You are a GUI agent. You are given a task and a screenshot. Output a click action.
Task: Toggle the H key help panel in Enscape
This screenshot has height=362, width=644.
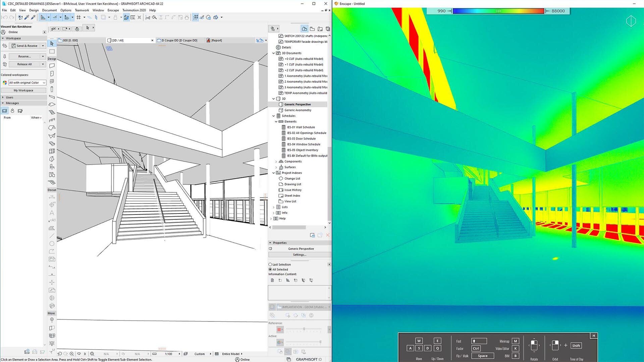pos(594,336)
